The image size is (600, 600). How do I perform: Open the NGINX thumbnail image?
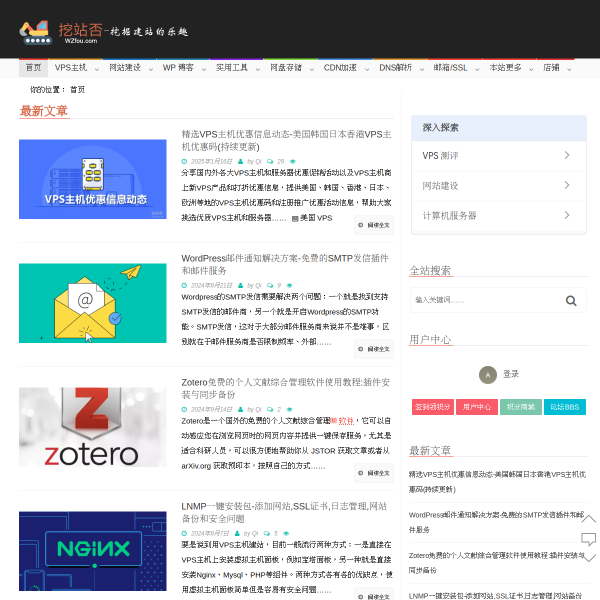pos(93,551)
